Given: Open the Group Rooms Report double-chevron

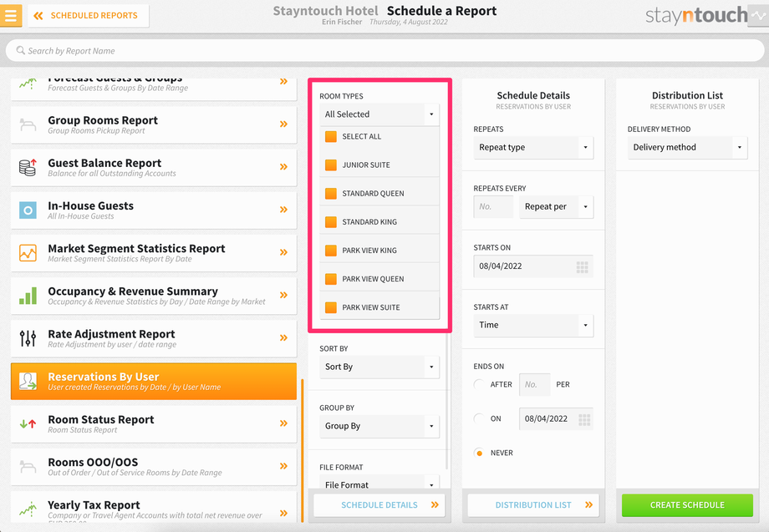Looking at the screenshot, I should [283, 124].
